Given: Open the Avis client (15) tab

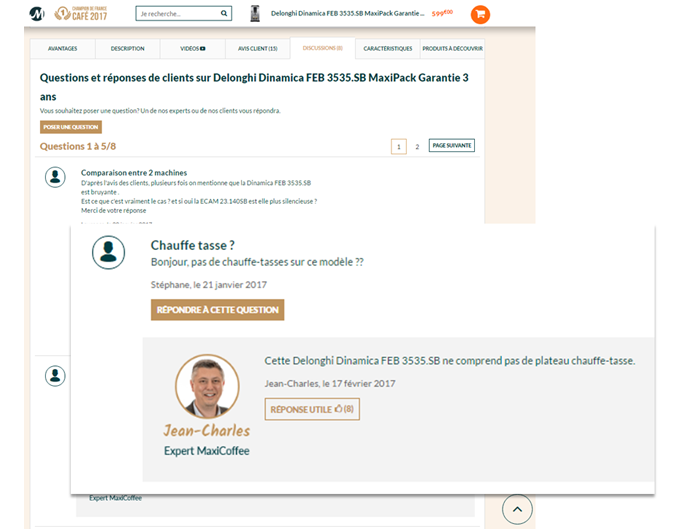Looking at the screenshot, I should pyautogui.click(x=258, y=49).
